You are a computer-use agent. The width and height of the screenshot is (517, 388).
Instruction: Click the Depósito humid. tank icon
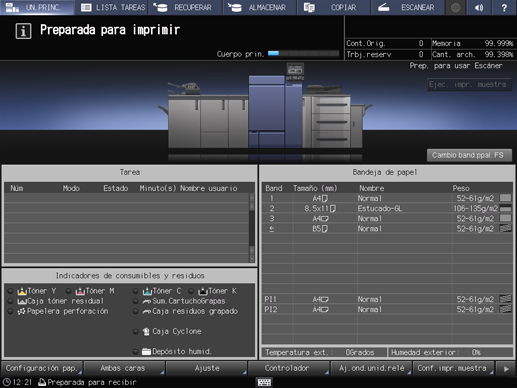pyautogui.click(x=146, y=351)
